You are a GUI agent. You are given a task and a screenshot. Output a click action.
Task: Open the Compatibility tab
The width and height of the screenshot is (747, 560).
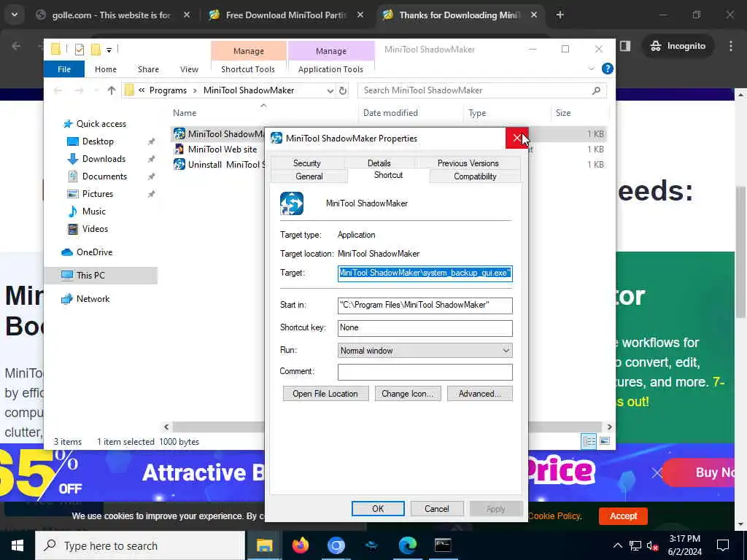click(475, 176)
